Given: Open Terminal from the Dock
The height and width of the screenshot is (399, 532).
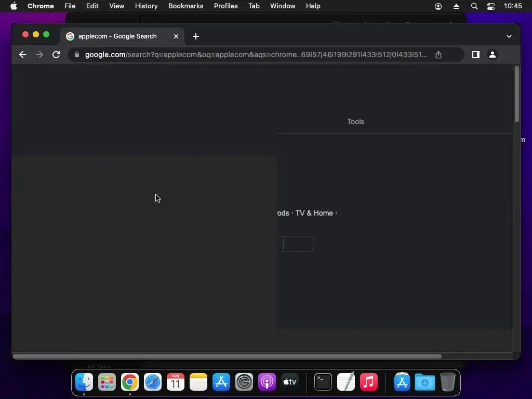Looking at the screenshot, I should [x=323, y=382].
